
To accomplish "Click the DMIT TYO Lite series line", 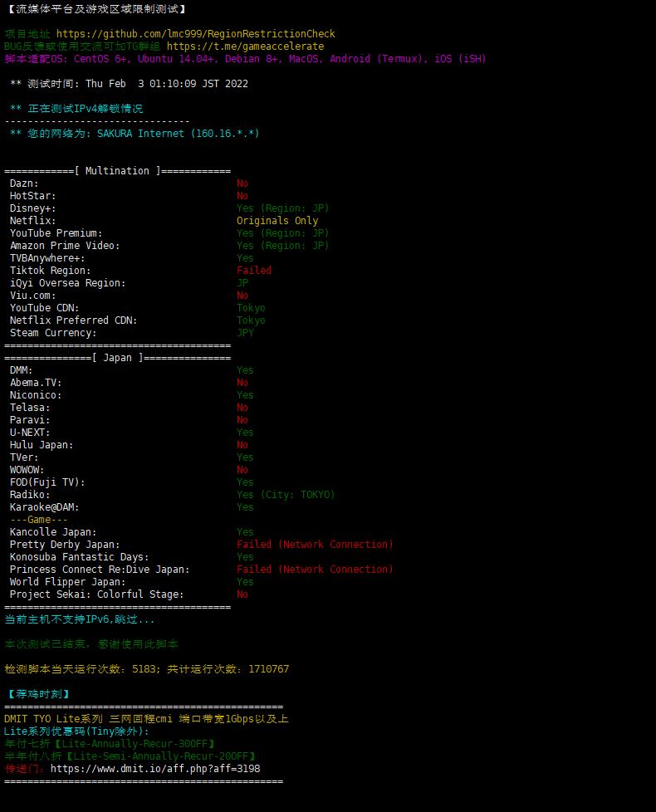I will [x=146, y=719].
